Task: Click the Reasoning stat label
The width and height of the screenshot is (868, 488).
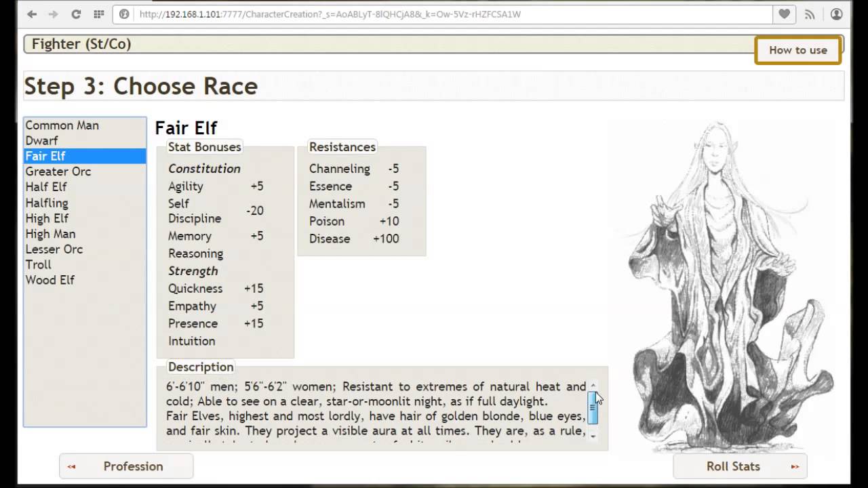Action: click(x=196, y=253)
